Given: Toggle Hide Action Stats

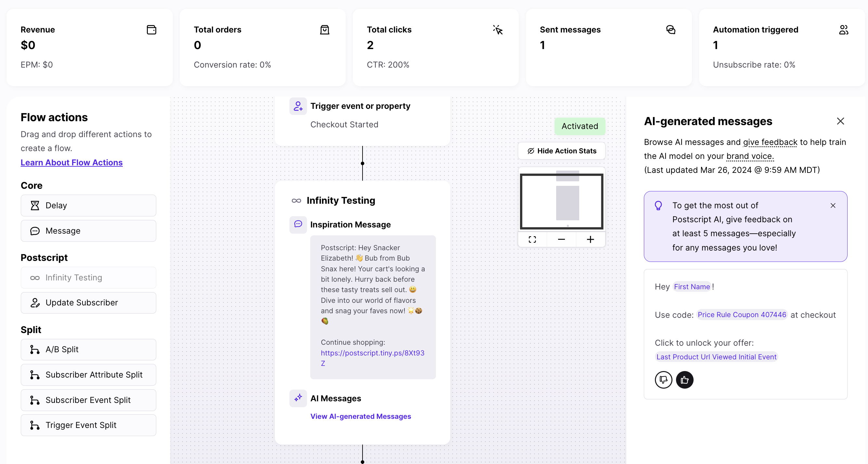Looking at the screenshot, I should click(561, 151).
